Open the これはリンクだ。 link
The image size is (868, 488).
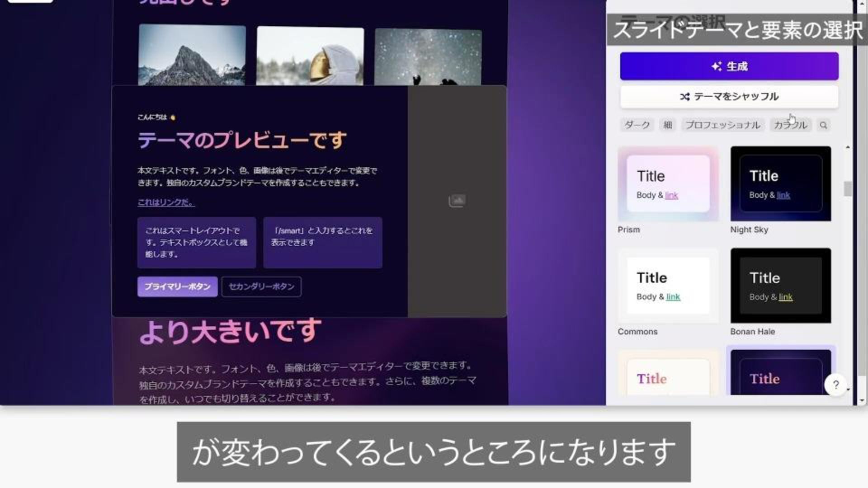coord(166,202)
